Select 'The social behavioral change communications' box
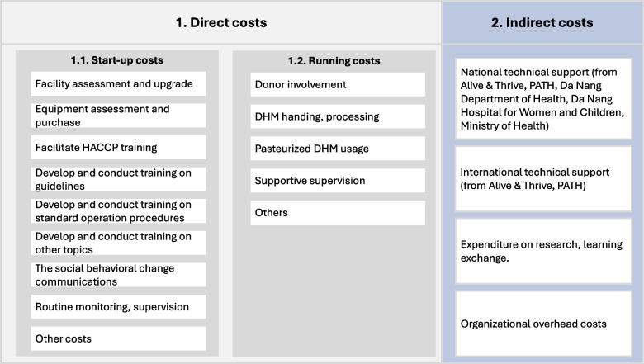The width and height of the screenshot is (644, 364). click(x=119, y=275)
